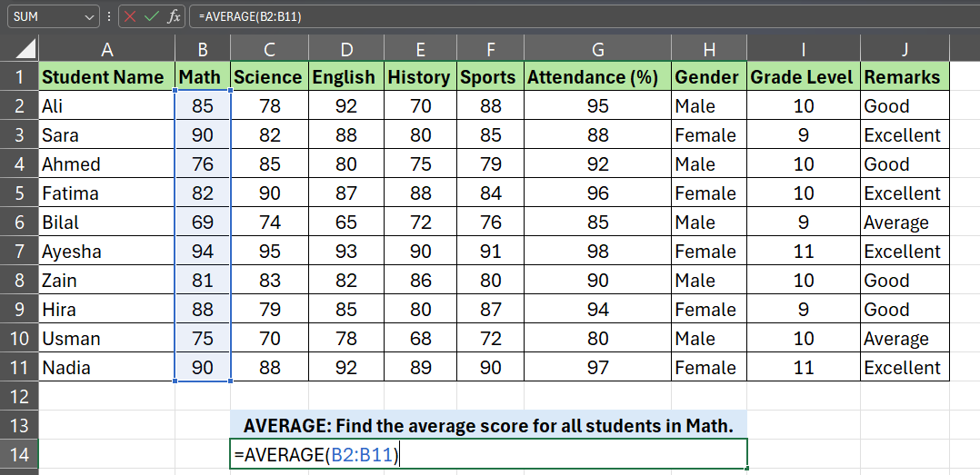
Task: Cancel the formula entry with the red X
Action: point(130,17)
